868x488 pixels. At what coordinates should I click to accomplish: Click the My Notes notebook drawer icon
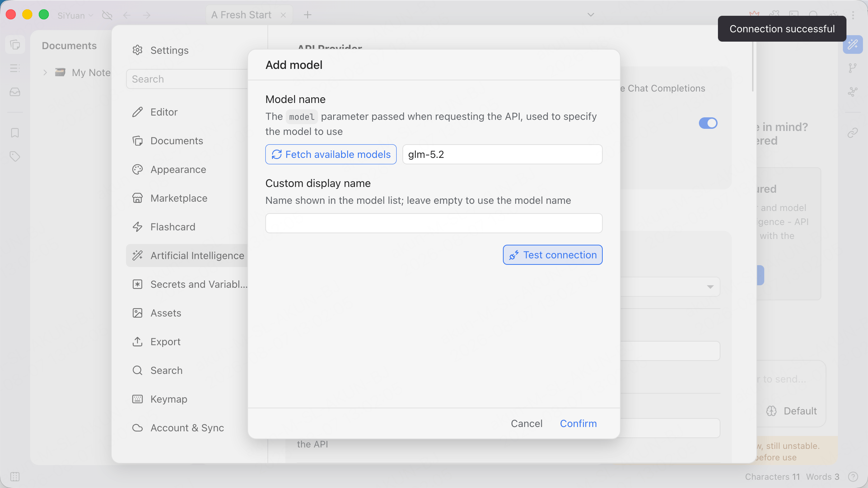coord(60,72)
